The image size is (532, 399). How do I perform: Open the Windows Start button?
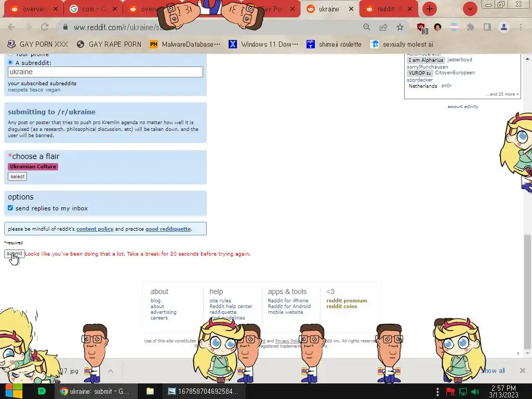click(14, 391)
